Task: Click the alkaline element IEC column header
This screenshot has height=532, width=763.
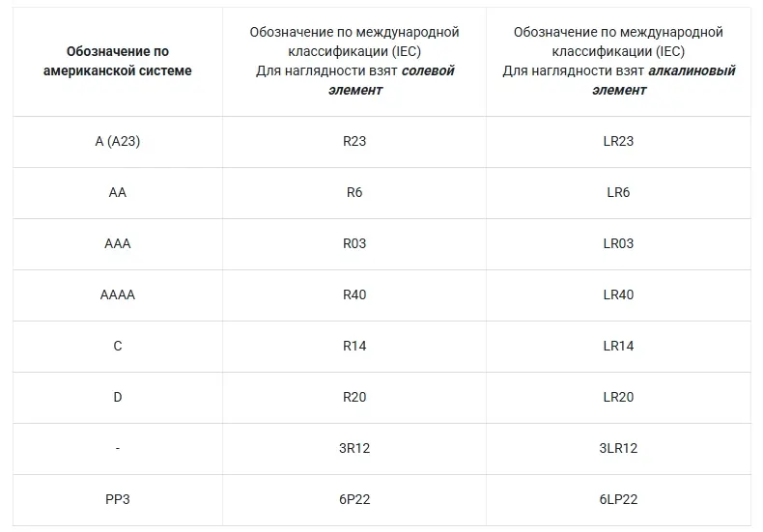Action: tap(618, 61)
